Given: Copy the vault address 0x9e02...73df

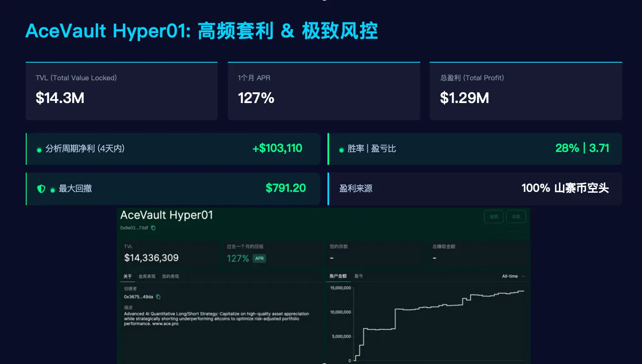Looking at the screenshot, I should pos(153,228).
